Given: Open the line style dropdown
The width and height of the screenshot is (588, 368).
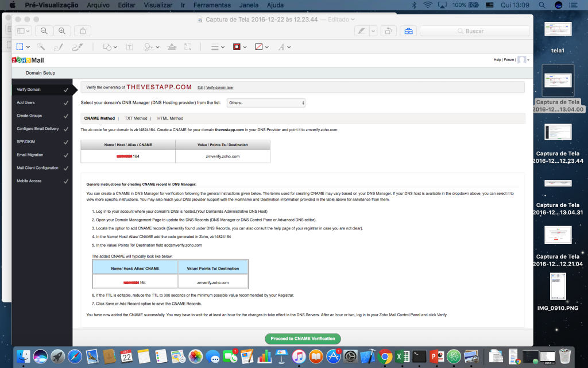Looking at the screenshot, I should [218, 47].
